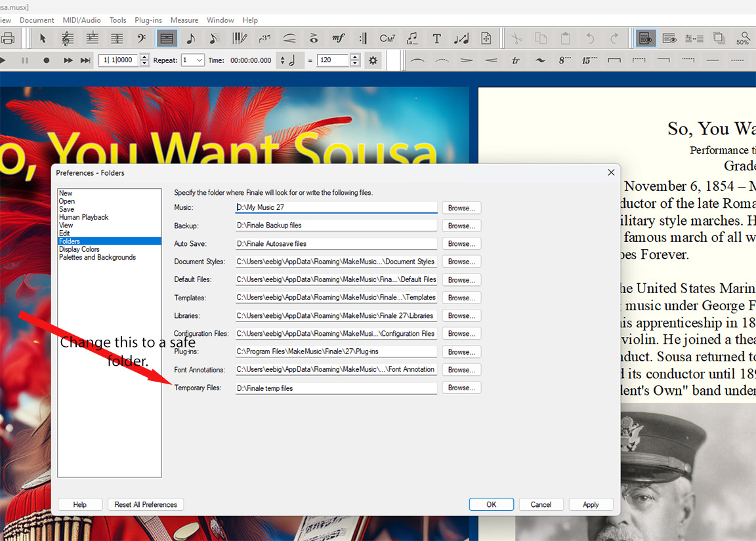Select the Text tool (T icon)

click(436, 39)
